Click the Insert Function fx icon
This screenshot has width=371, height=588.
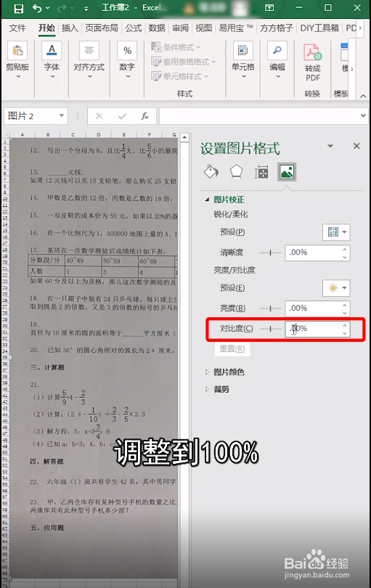pyautogui.click(x=144, y=116)
